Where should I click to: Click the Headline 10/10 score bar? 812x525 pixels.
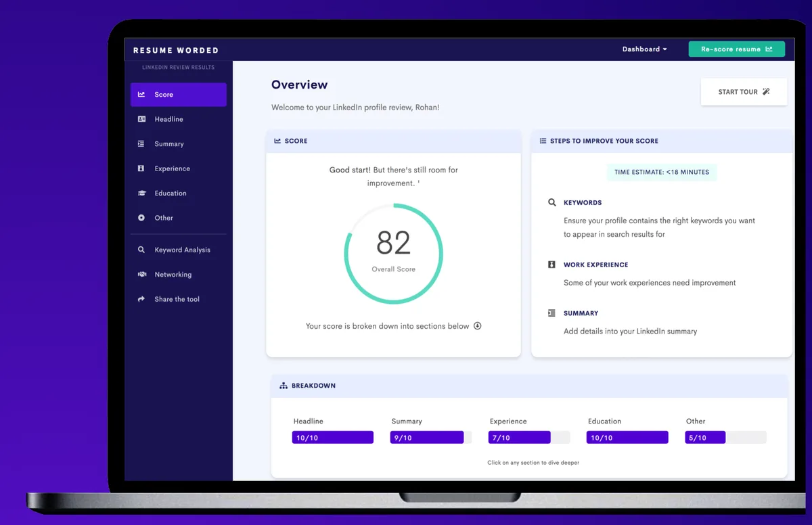pyautogui.click(x=333, y=438)
